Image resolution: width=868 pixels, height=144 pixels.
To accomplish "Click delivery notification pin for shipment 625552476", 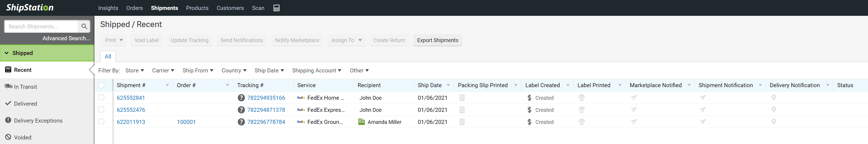I will (x=774, y=110).
